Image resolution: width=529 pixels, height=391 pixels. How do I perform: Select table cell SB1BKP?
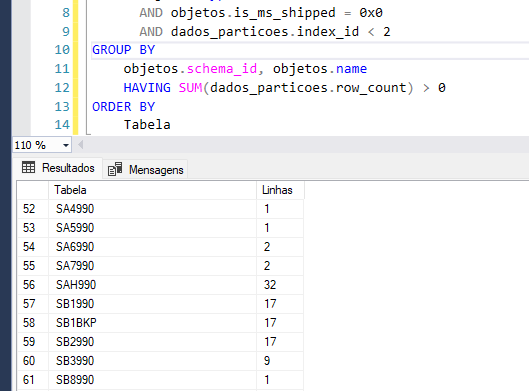[x=152, y=323]
